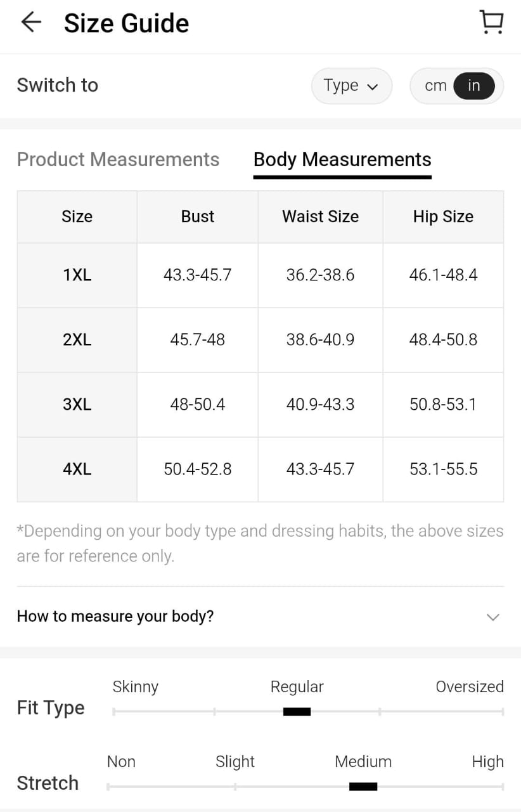The width and height of the screenshot is (521, 812).
Task: Click the Hip Size column header
Action: coord(443,217)
